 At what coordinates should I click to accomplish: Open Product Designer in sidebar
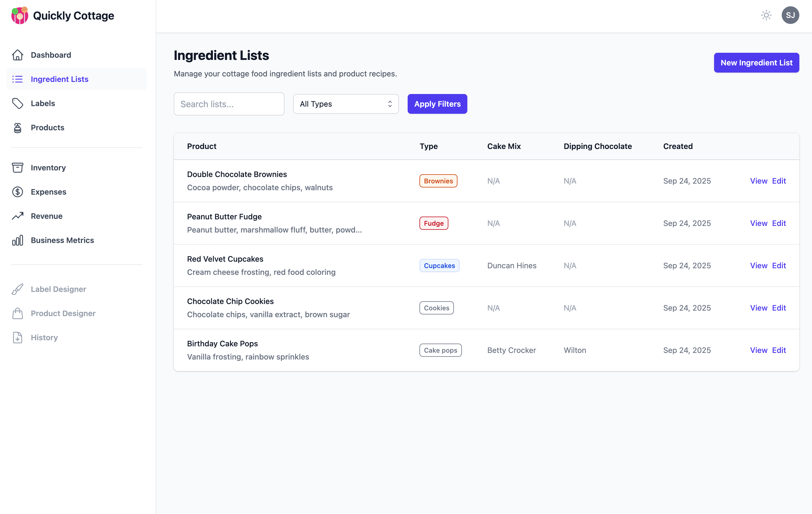[x=63, y=313]
